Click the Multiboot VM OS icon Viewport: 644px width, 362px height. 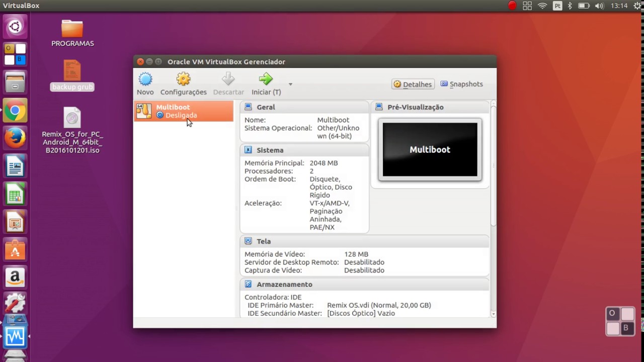[144, 111]
